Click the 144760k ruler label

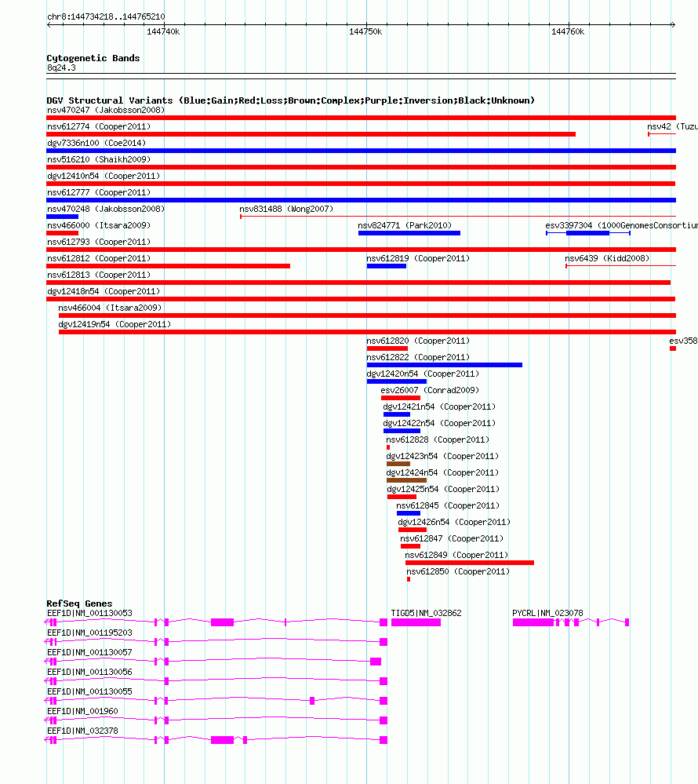568,32
